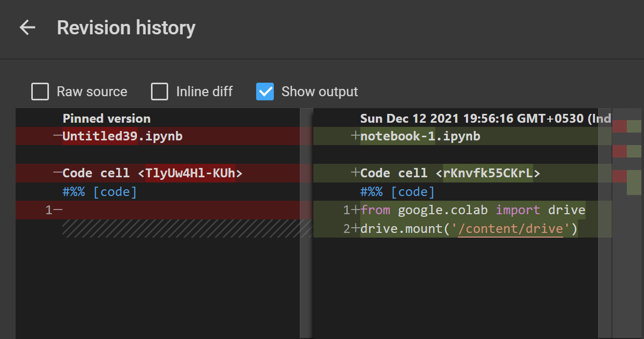Select the Sun Dec 12 2021 revision header

point(485,119)
